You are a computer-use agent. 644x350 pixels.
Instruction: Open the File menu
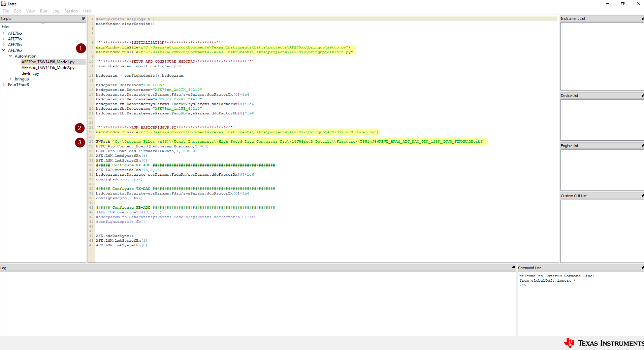tap(6, 11)
